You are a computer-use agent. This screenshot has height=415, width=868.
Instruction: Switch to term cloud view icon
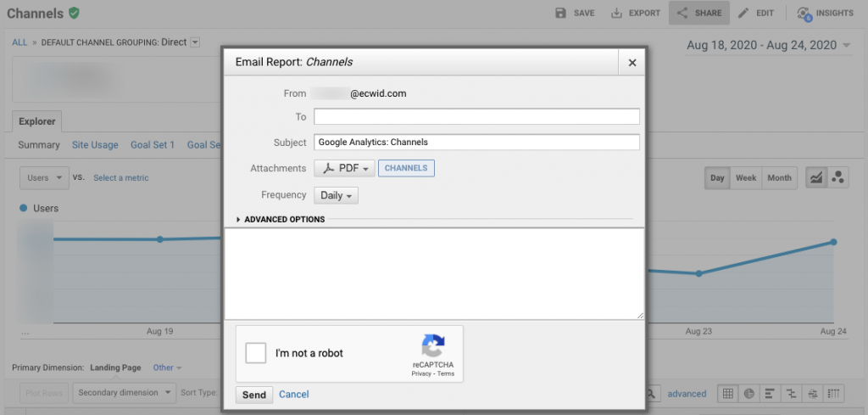813,394
